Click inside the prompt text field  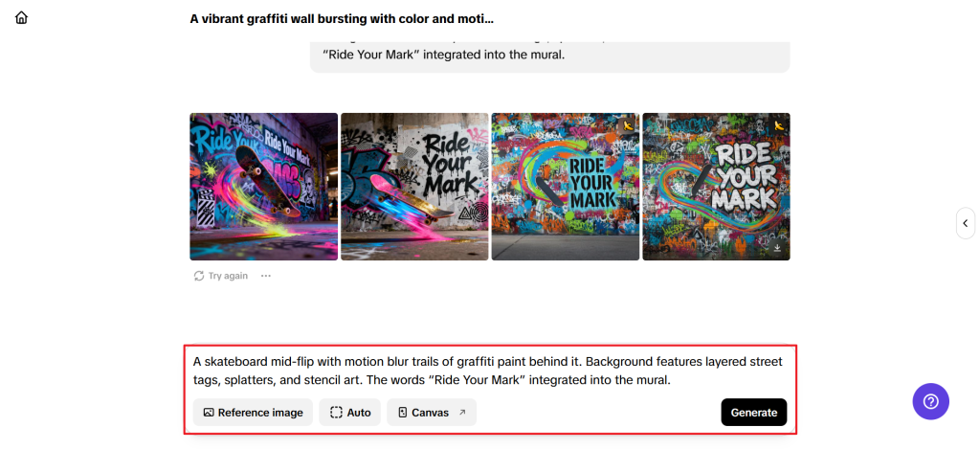click(488, 371)
